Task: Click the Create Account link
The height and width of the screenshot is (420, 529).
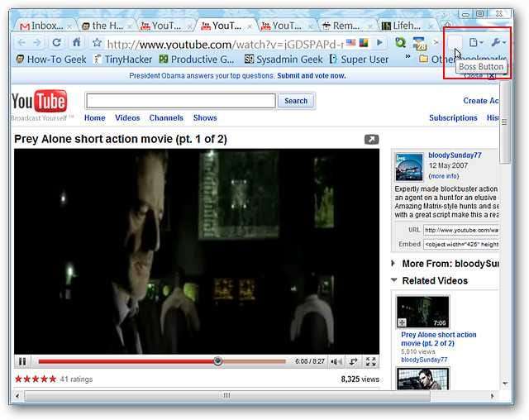Action: (x=481, y=101)
